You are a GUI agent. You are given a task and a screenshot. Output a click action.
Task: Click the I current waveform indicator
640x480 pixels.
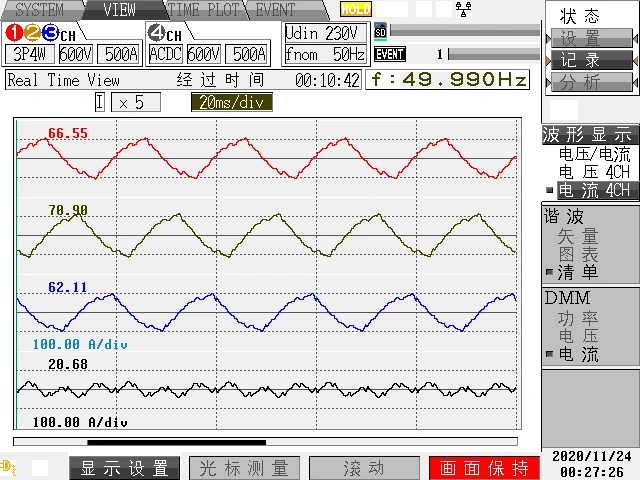100,102
